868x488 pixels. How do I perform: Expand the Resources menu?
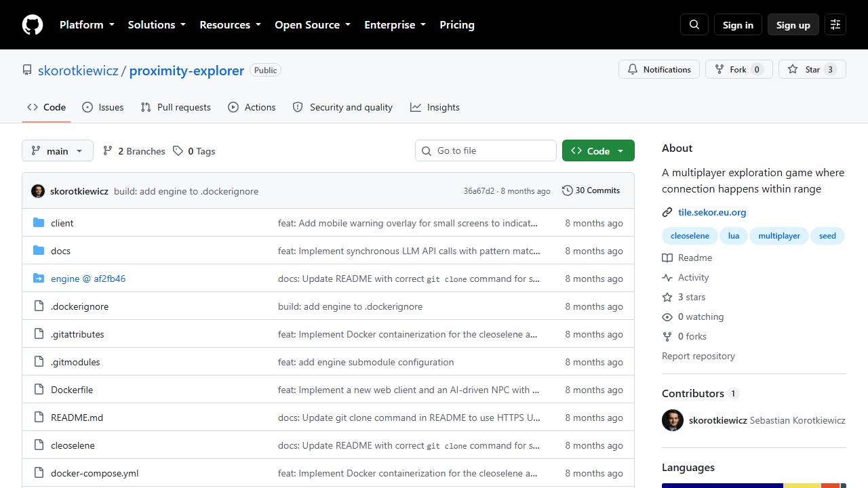pyautogui.click(x=230, y=24)
